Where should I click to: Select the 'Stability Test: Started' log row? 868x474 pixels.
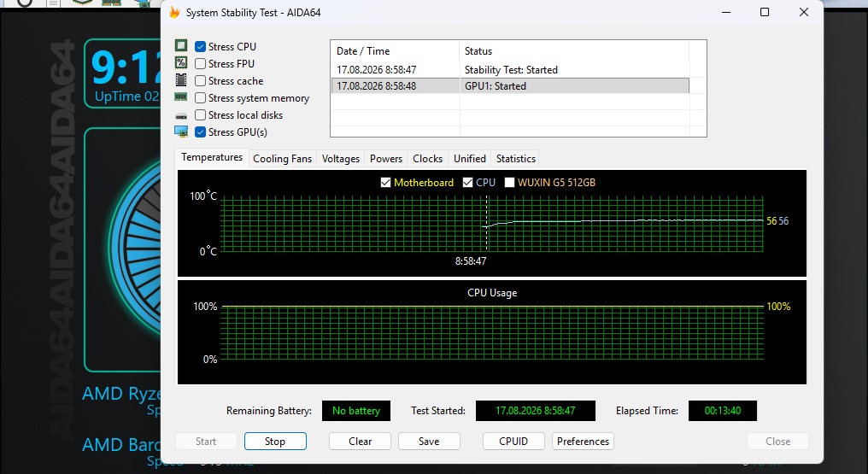click(x=510, y=70)
